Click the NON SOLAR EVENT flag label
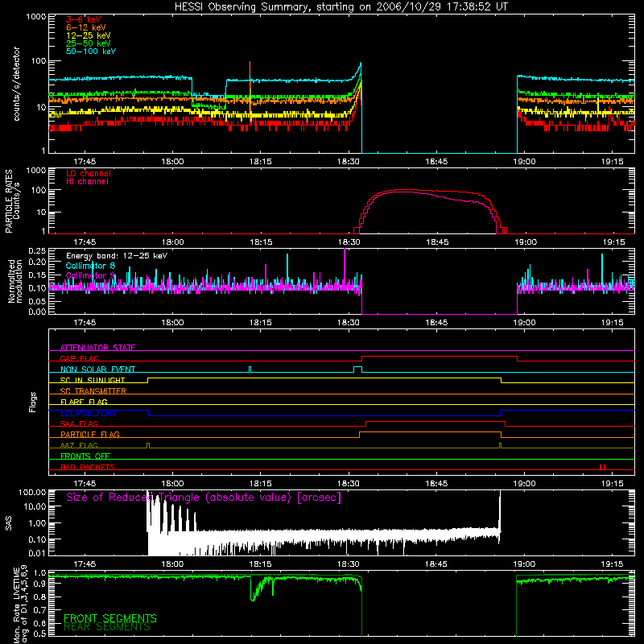The height and width of the screenshot is (644, 644). point(97,369)
